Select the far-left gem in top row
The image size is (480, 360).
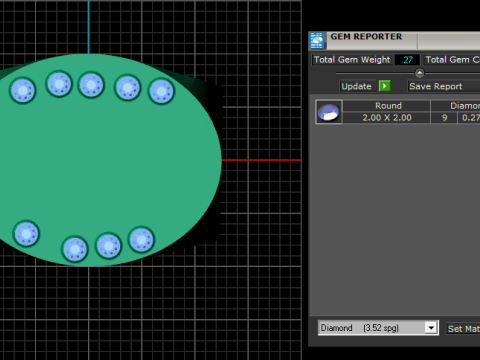(x=23, y=90)
